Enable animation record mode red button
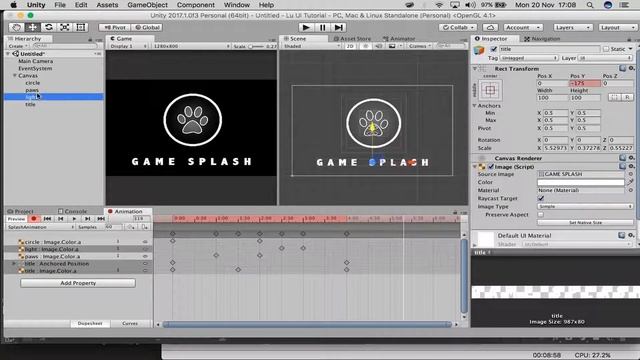The width and height of the screenshot is (640, 360). tap(34, 219)
